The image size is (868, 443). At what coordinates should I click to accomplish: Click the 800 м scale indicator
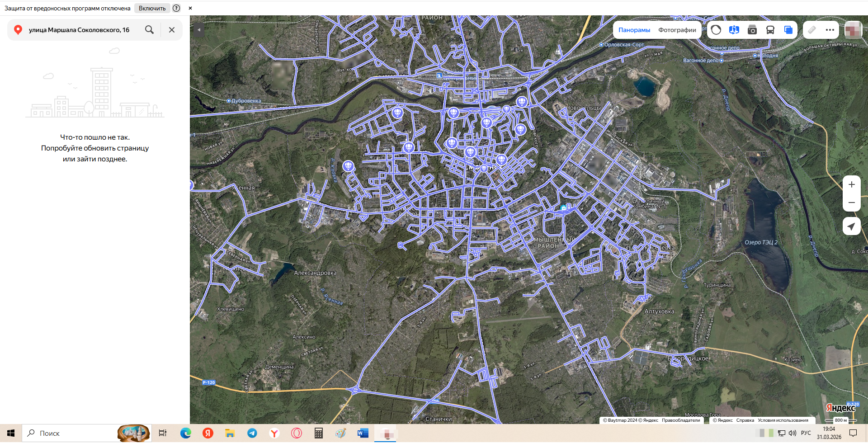pyautogui.click(x=841, y=420)
